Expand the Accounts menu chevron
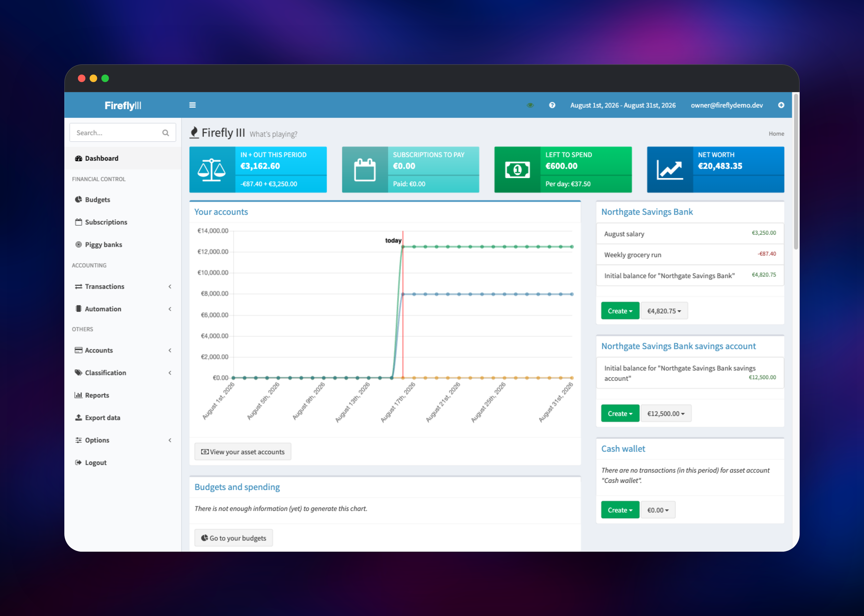 (170, 350)
